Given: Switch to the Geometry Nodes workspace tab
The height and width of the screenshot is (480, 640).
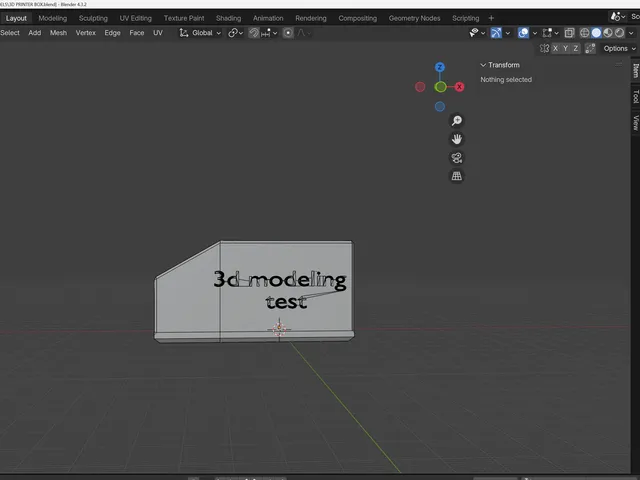Looking at the screenshot, I should tap(414, 18).
